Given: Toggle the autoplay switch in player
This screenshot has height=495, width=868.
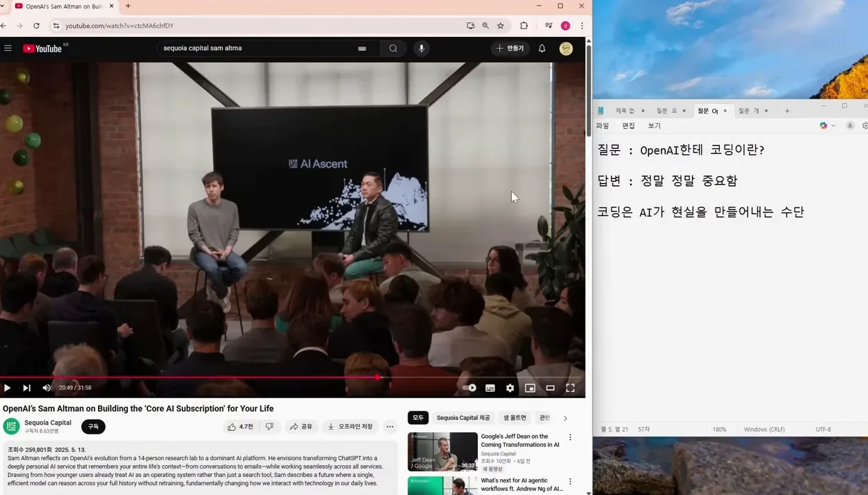Looking at the screenshot, I should (x=469, y=388).
